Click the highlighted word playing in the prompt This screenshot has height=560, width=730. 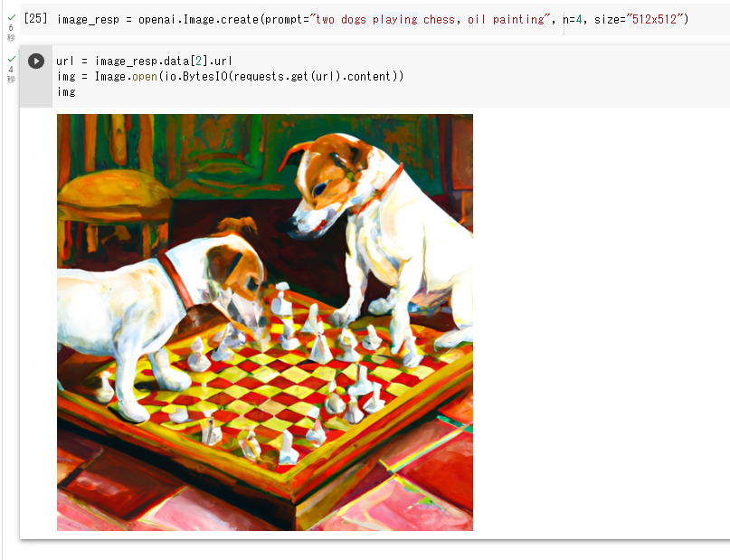click(x=394, y=20)
